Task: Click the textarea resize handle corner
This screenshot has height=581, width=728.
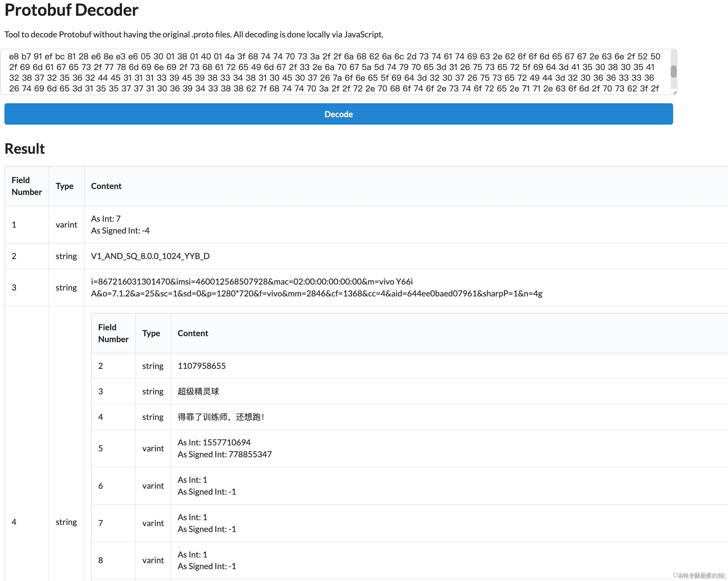Action: [674, 92]
